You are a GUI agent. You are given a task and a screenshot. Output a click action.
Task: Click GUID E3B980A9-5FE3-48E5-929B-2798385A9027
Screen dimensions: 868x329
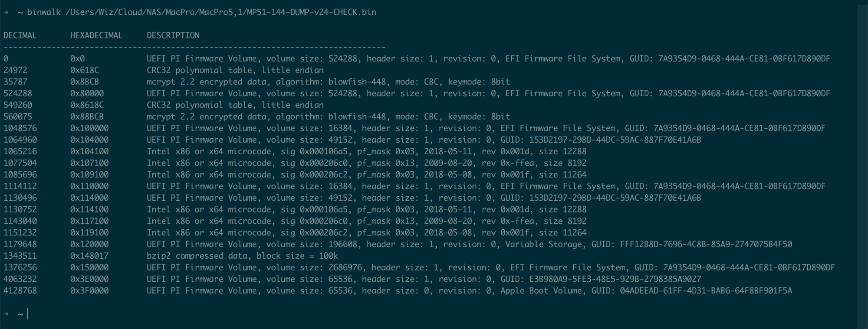tap(615, 279)
